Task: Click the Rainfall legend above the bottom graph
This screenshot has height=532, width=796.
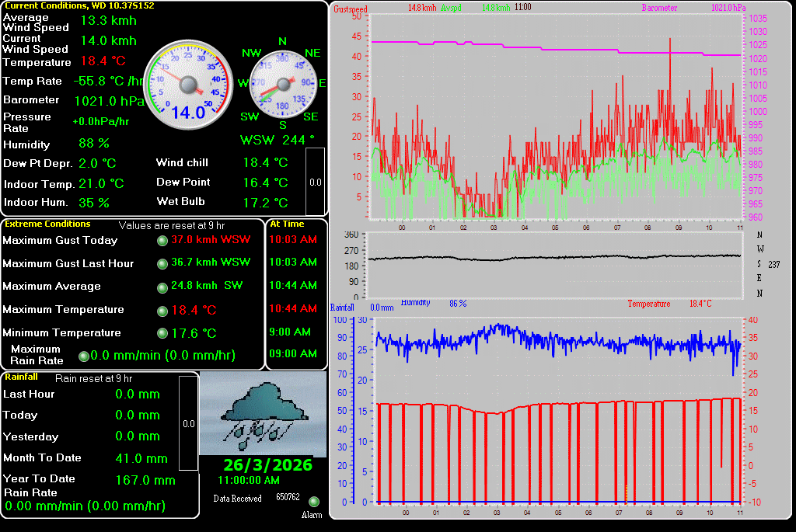Action: (342, 308)
